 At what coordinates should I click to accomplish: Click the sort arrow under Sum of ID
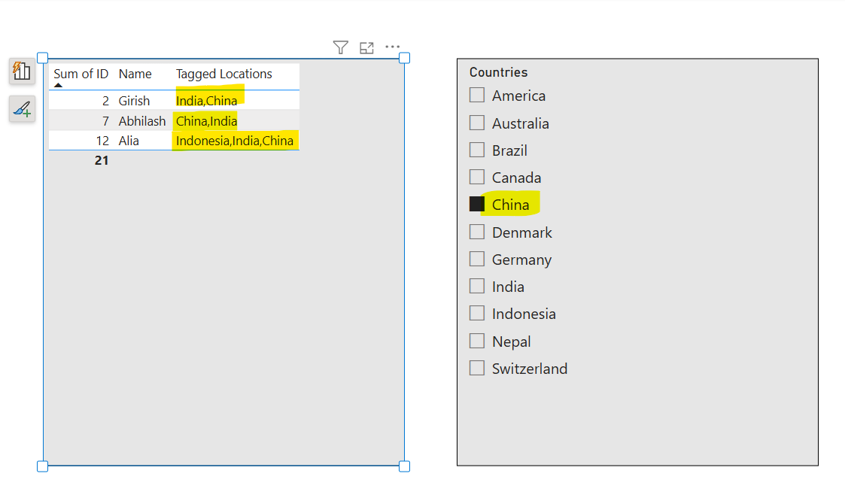(59, 84)
